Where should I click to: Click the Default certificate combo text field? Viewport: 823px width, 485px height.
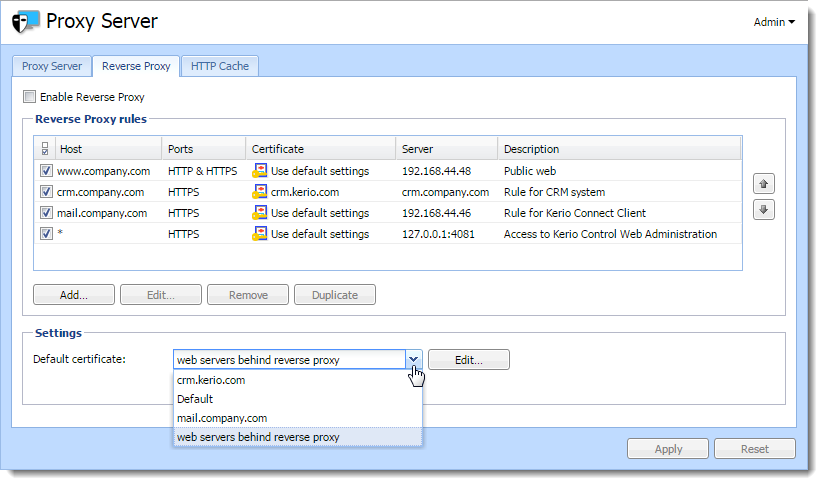coord(290,360)
